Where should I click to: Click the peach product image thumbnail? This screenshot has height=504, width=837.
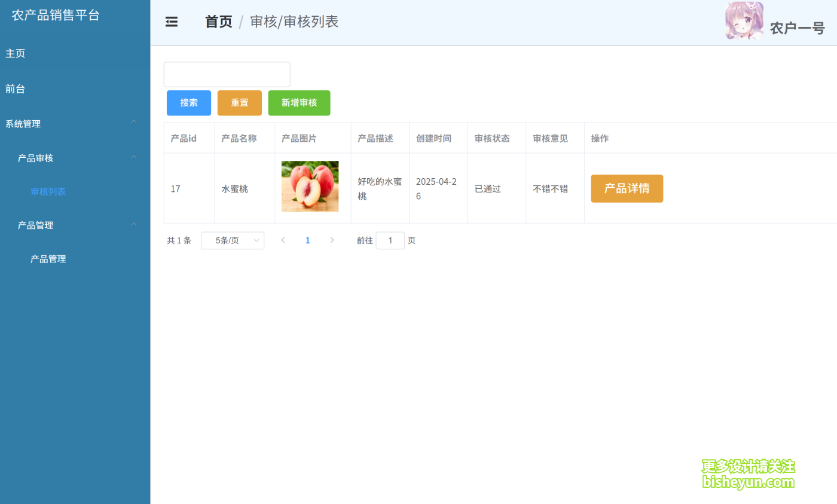[x=310, y=186]
